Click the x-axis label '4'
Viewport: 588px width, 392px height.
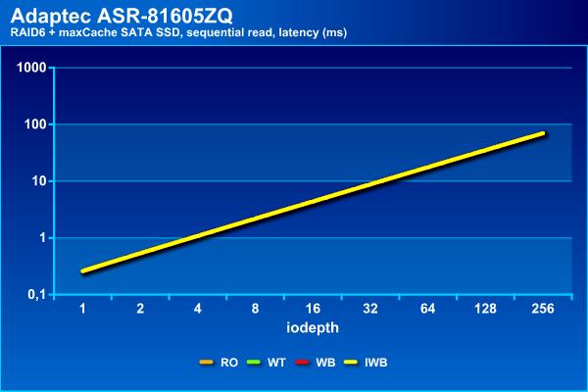tap(198, 309)
